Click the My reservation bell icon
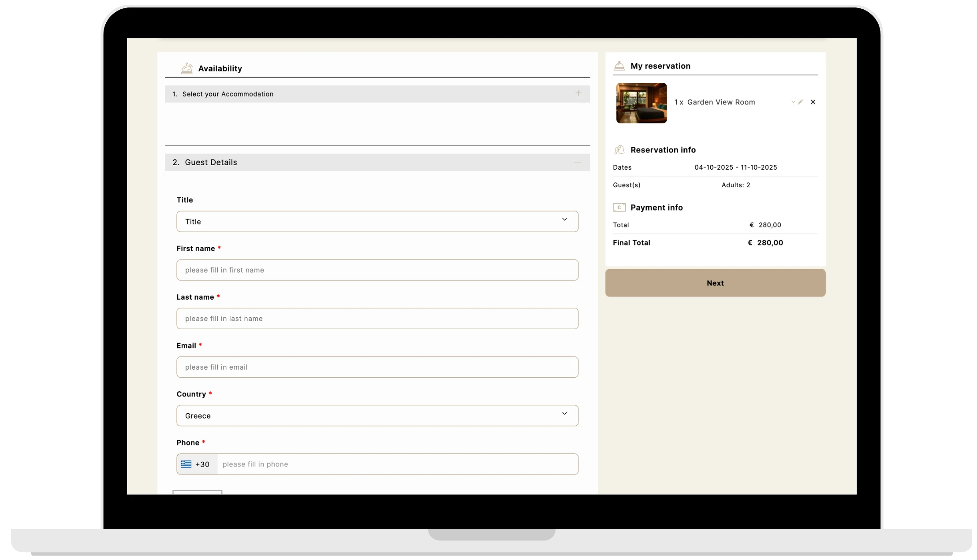 (619, 66)
